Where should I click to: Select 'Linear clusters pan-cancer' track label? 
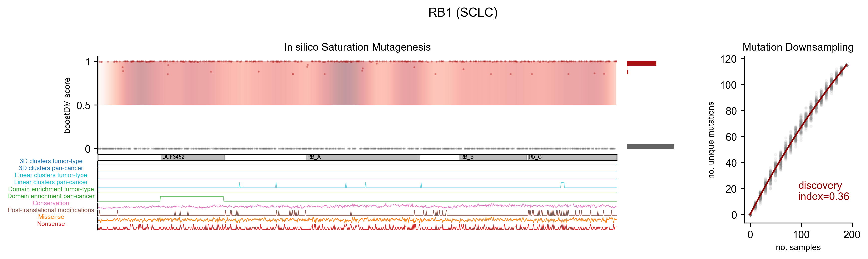pos(51,182)
